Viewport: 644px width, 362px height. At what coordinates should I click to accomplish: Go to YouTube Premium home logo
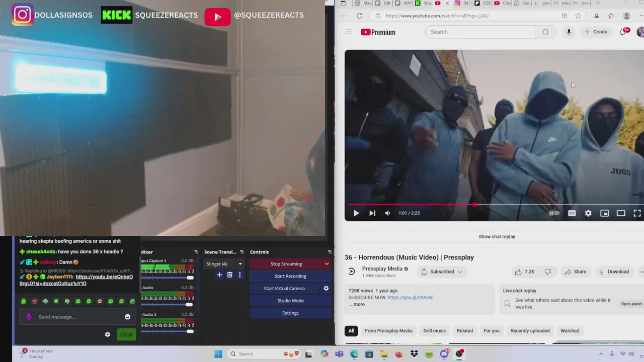coord(378,32)
